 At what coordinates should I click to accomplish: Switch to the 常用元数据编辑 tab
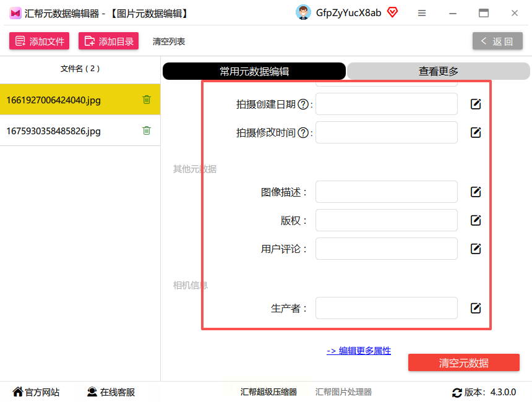(254, 71)
